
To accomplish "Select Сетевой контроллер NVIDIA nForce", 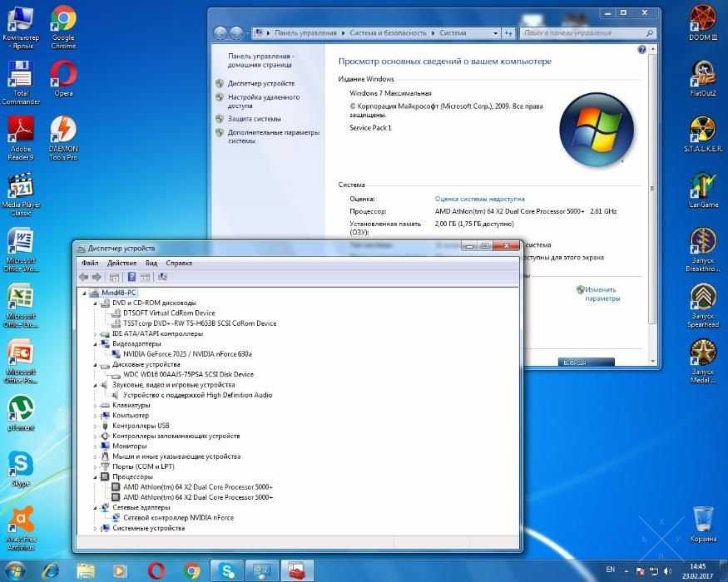I will 178,517.
